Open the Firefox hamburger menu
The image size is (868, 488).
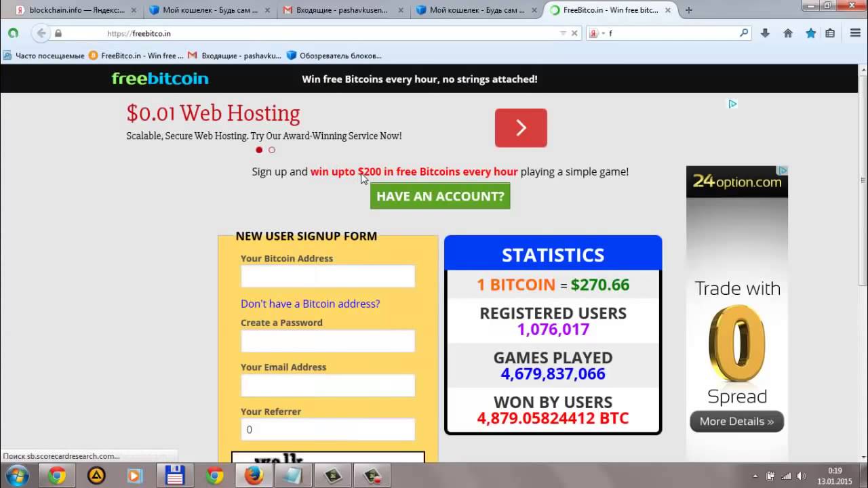pos(855,33)
